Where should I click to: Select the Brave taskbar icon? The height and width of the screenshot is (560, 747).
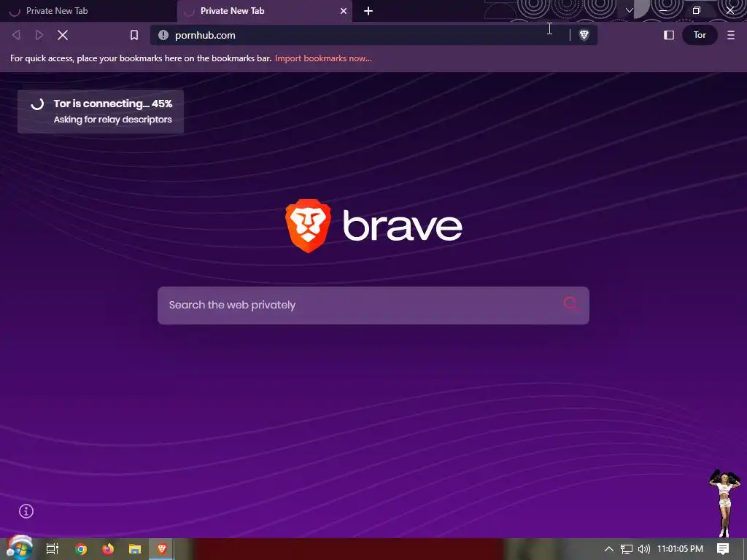coord(161,549)
